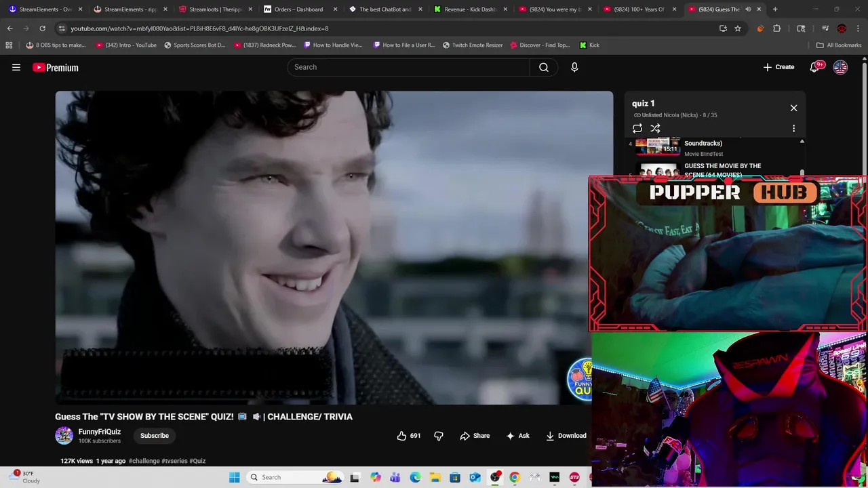Switch to Orders – Dashboard tab
The image size is (868, 488).
click(299, 9)
